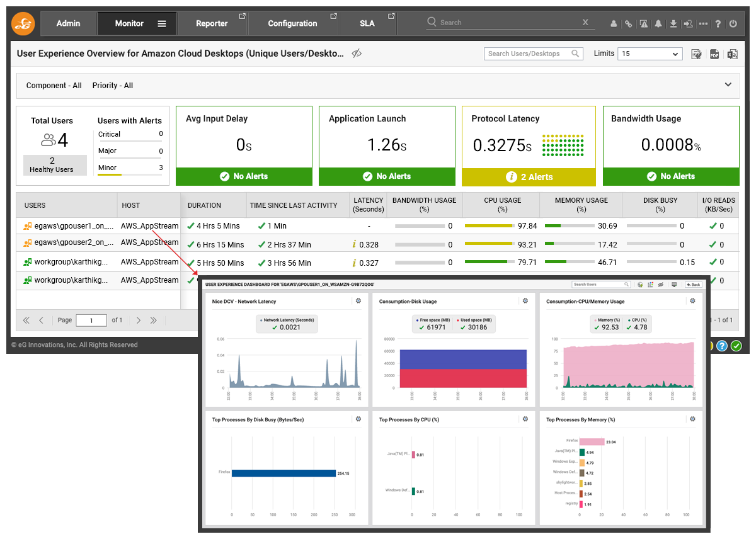Export the overview as PDF
The height and width of the screenshot is (539, 756).
[714, 54]
